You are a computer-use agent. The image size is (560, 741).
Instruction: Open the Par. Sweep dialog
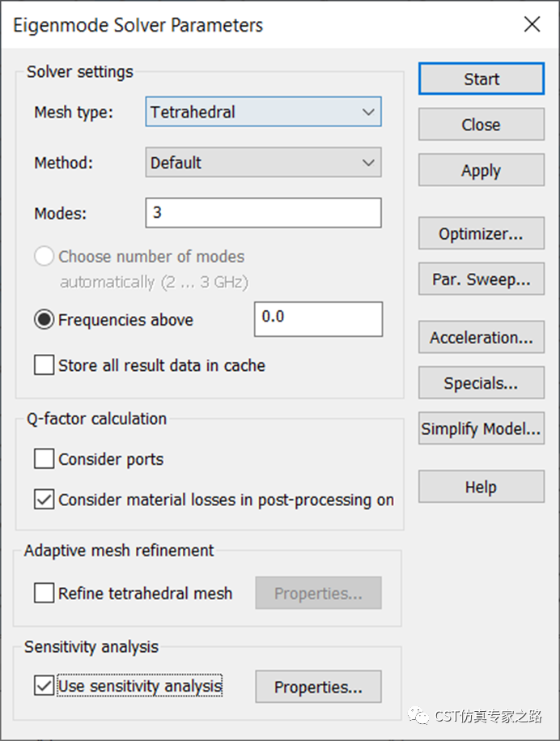(x=482, y=279)
